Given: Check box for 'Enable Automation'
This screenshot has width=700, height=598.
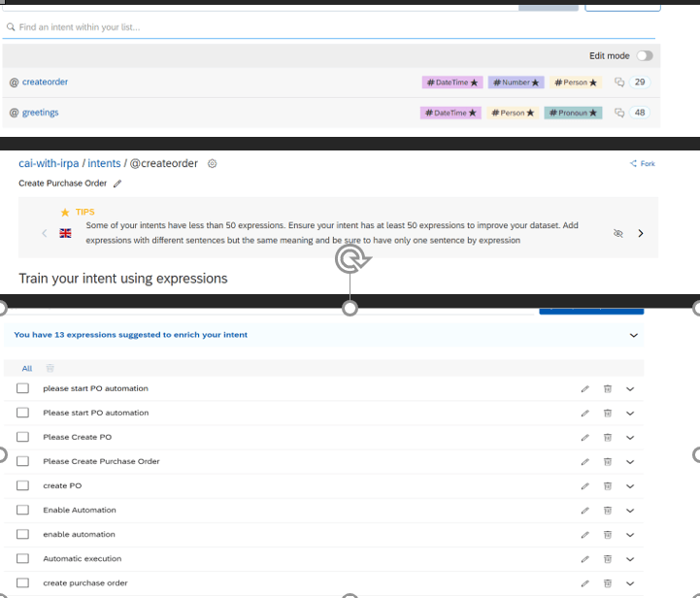Looking at the screenshot, I should pyautogui.click(x=22, y=510).
